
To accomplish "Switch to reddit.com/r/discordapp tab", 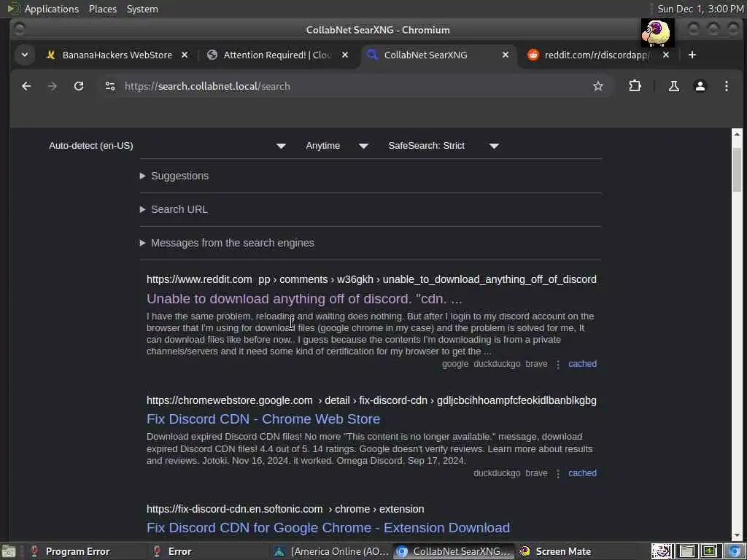I will pos(597,55).
